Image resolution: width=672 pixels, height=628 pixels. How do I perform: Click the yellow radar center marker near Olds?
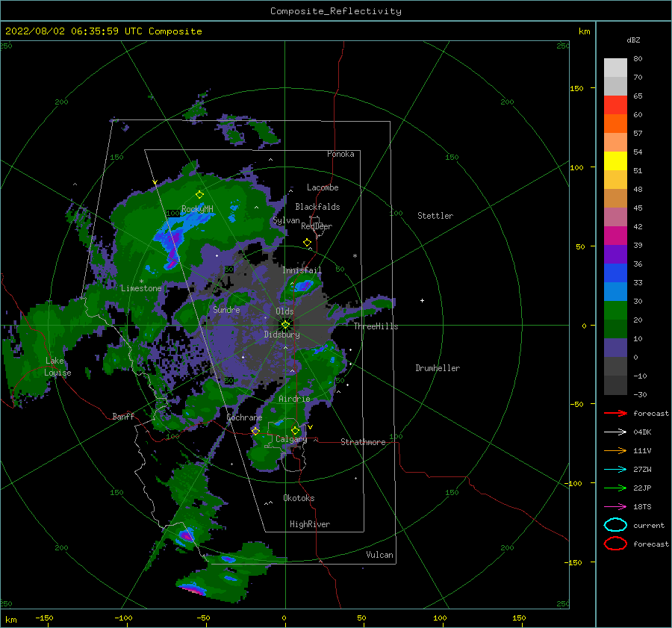tap(285, 325)
